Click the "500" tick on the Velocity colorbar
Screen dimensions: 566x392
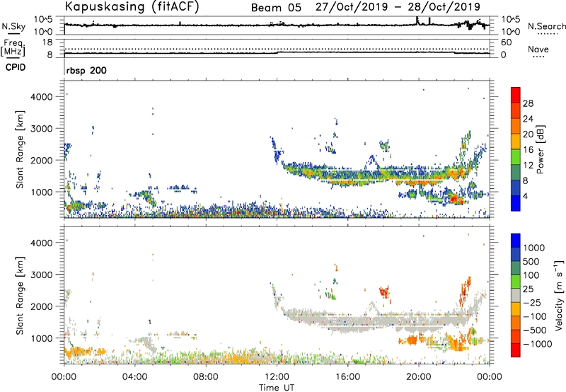[531, 261]
